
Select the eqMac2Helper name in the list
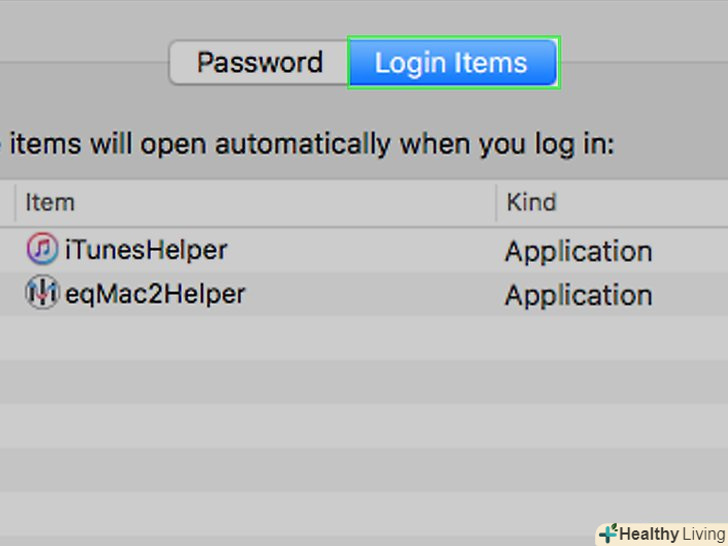tap(155, 294)
